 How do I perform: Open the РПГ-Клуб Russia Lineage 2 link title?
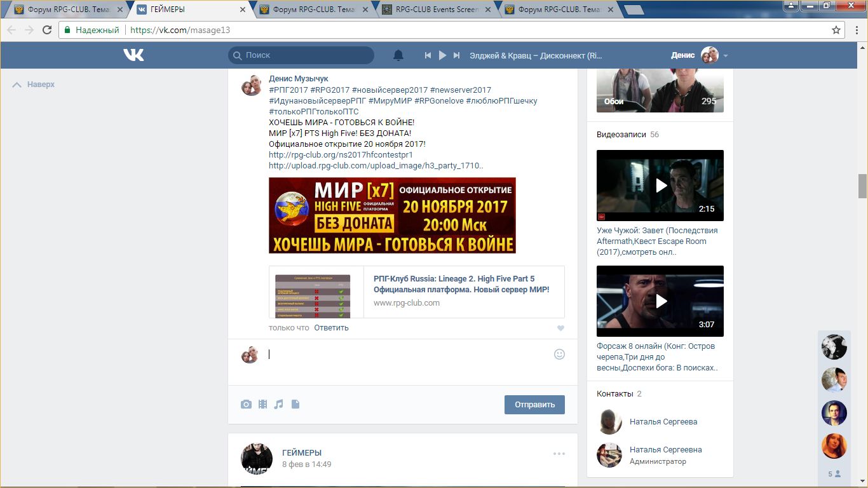[x=461, y=284]
